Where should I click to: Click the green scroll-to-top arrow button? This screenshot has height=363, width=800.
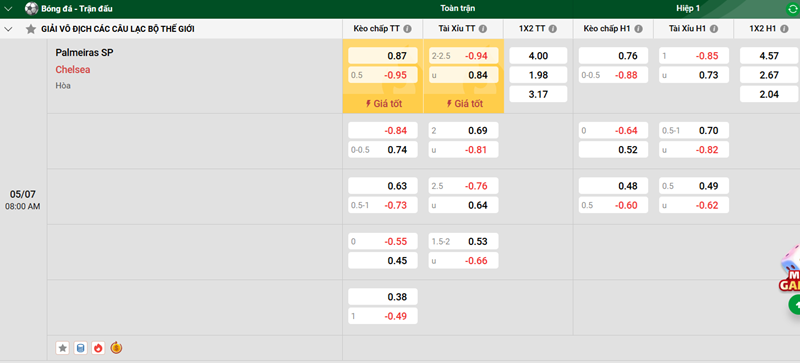tap(795, 305)
